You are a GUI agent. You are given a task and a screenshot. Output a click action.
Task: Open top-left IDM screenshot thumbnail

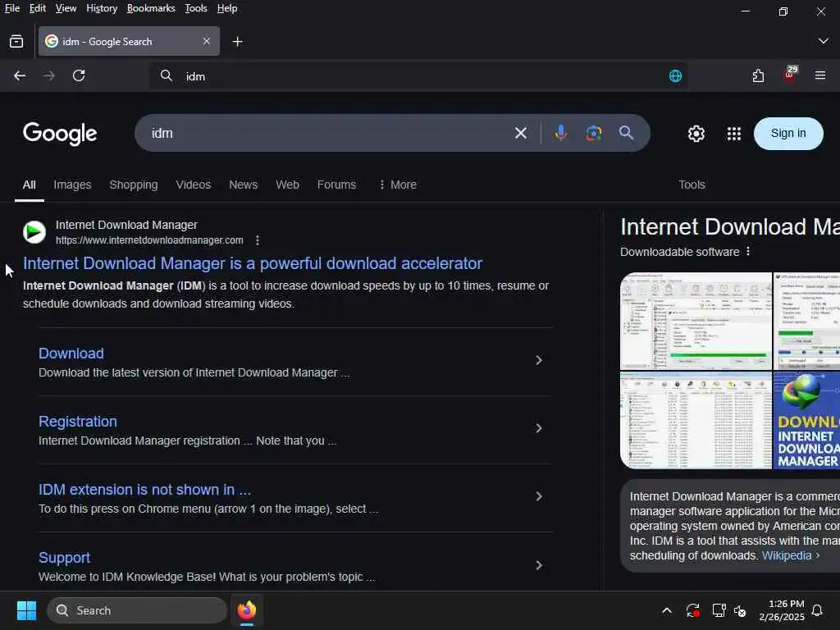tap(696, 321)
